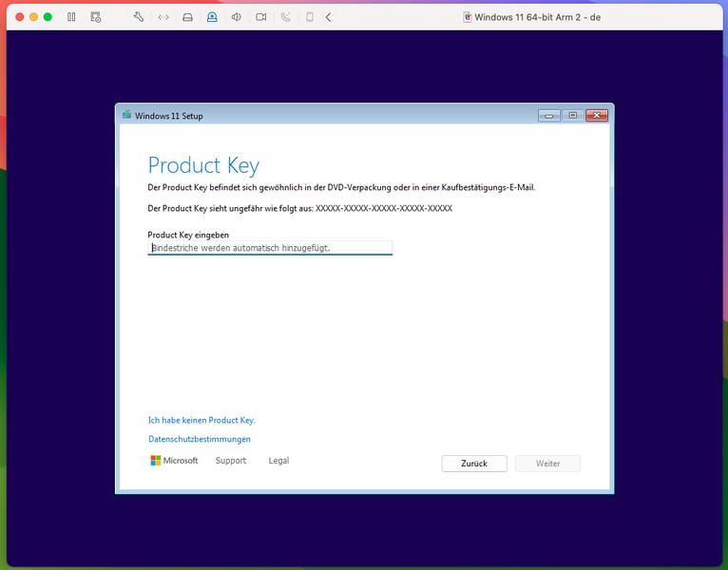
Task: Click the macOS yellow minimize button
Action: coord(33,17)
